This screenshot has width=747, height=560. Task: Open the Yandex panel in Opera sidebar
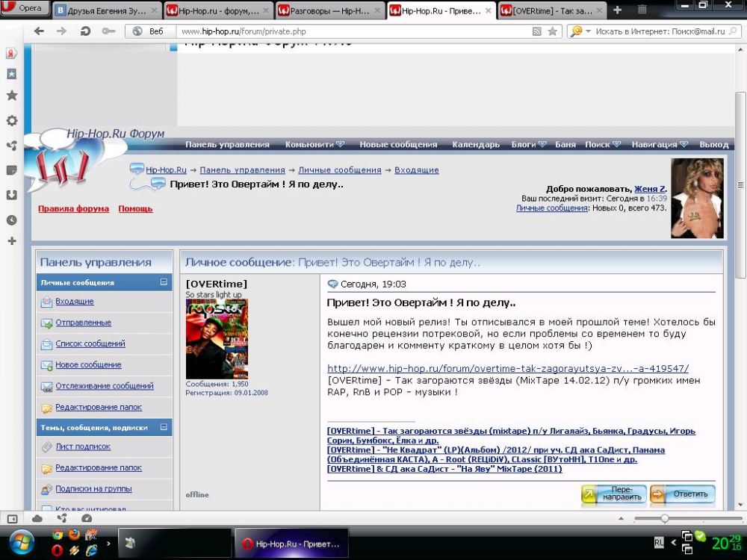pos(11,53)
